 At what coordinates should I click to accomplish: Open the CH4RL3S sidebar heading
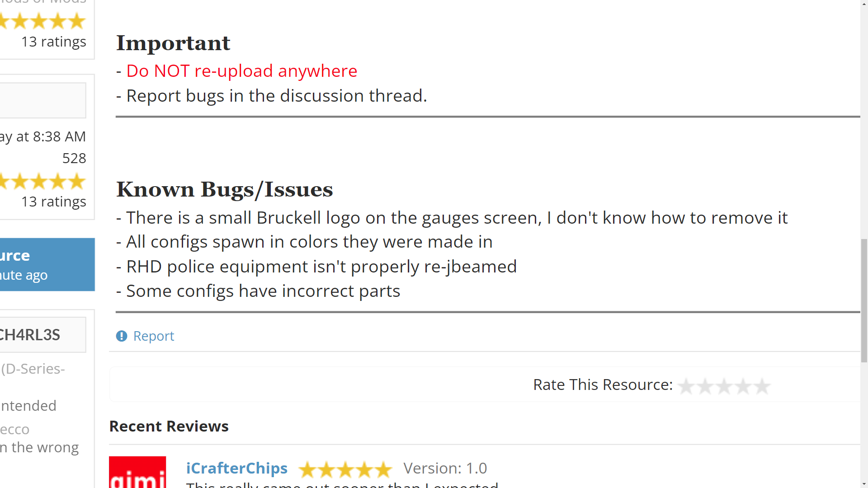[x=30, y=335]
